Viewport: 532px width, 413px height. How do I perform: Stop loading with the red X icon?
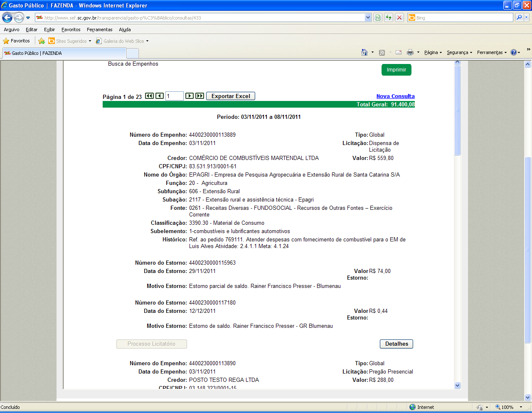(x=399, y=17)
